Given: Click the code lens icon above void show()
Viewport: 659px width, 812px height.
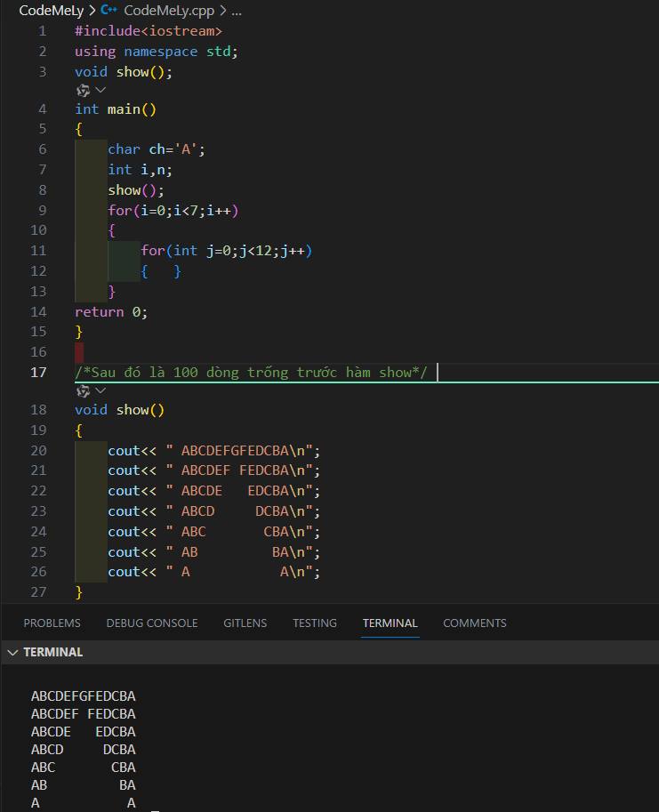Looking at the screenshot, I should (x=83, y=391).
